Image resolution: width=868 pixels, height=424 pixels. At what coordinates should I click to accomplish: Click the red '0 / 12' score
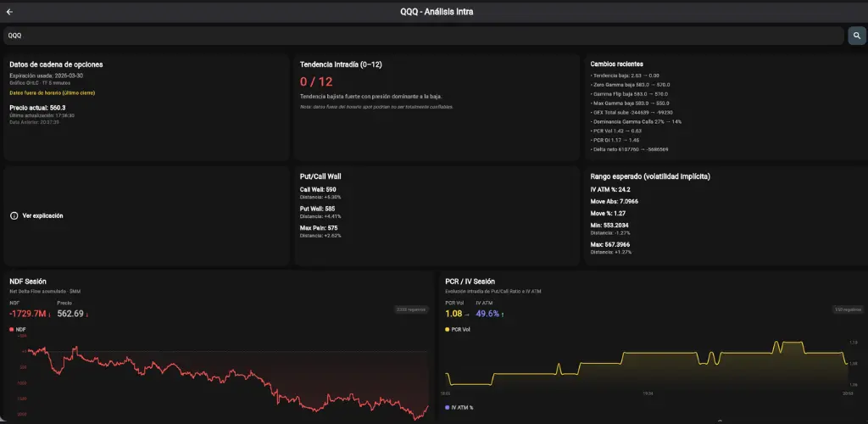pyautogui.click(x=316, y=82)
